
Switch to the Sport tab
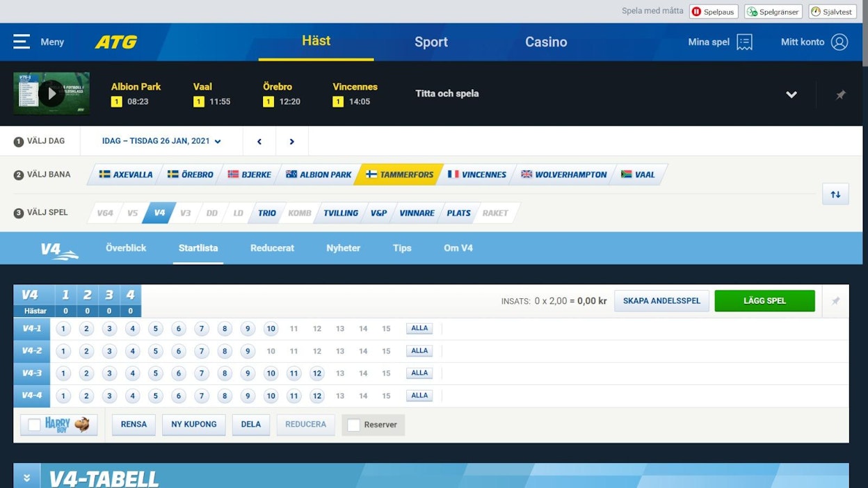(431, 42)
